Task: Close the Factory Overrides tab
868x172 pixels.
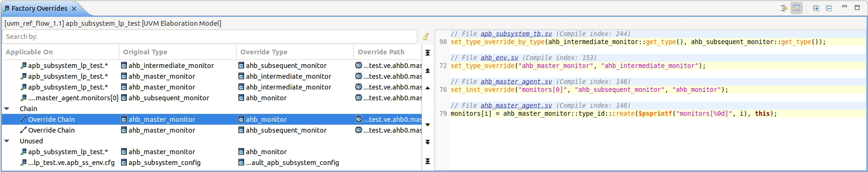Action: [x=74, y=8]
